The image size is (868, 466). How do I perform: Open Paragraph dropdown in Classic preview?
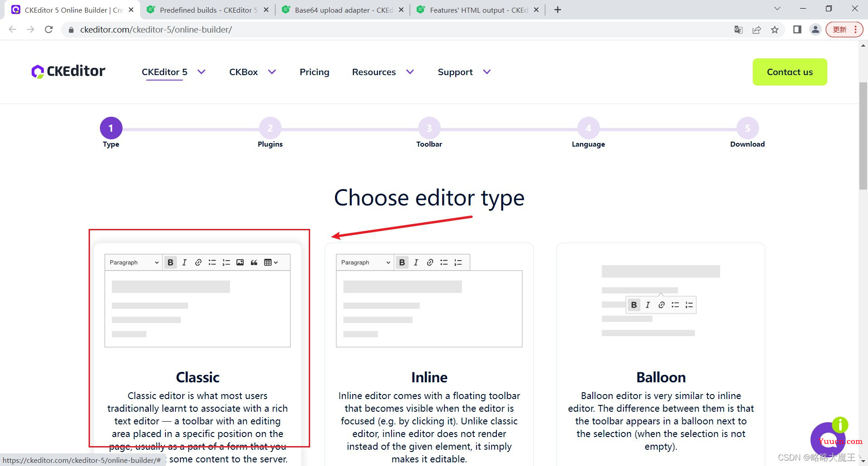pyautogui.click(x=134, y=262)
